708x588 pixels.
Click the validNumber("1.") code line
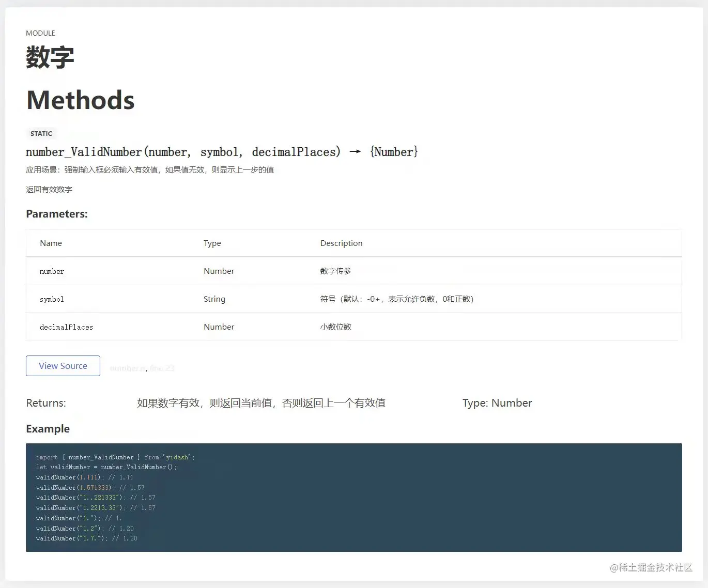click(79, 518)
